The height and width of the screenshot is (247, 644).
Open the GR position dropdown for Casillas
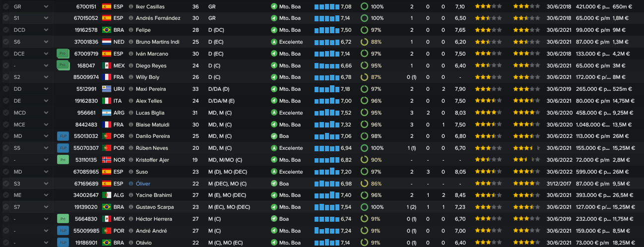tap(46, 6)
